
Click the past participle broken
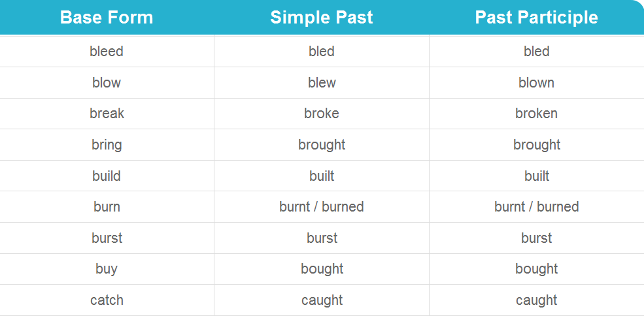536,114
